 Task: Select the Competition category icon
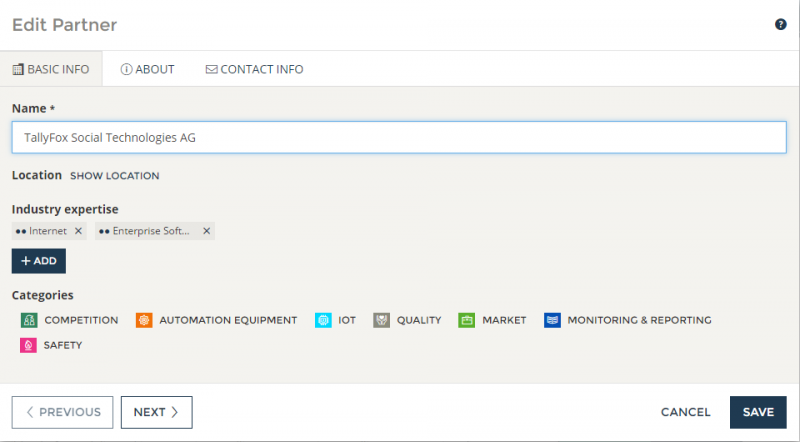[x=29, y=320]
